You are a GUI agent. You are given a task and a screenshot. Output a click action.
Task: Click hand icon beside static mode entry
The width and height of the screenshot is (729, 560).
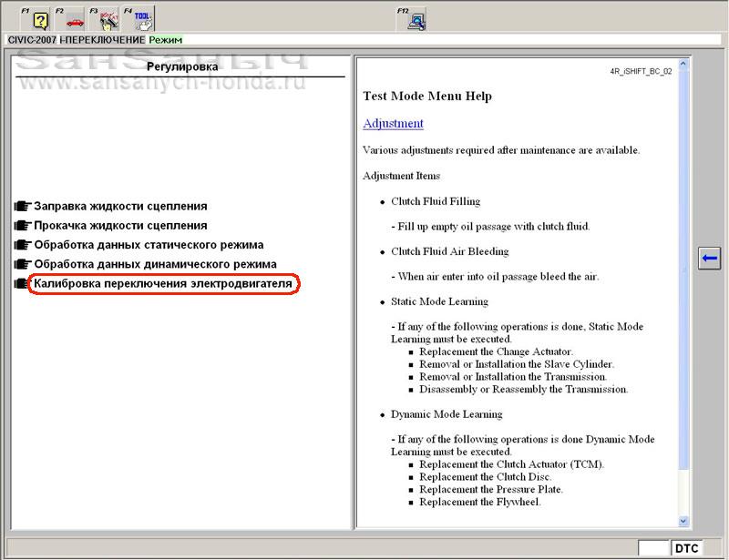22,245
